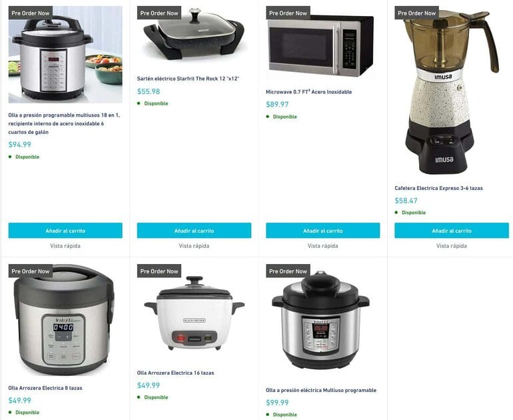Open Vista rápida for the microwave
The width and height of the screenshot is (513, 420).
click(323, 246)
